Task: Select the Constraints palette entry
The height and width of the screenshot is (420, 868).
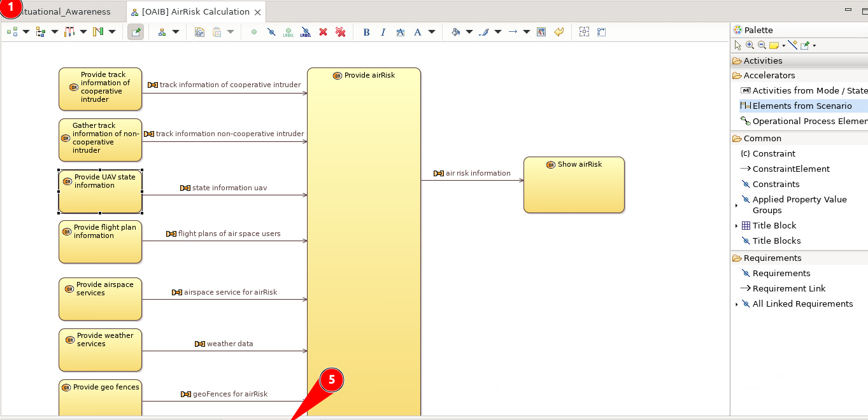Action: click(771, 184)
